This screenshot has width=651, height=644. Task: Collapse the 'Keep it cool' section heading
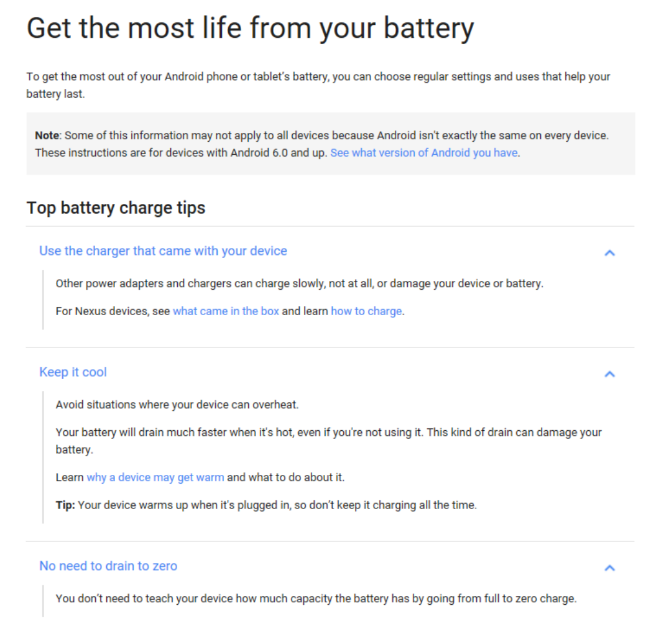coord(73,372)
